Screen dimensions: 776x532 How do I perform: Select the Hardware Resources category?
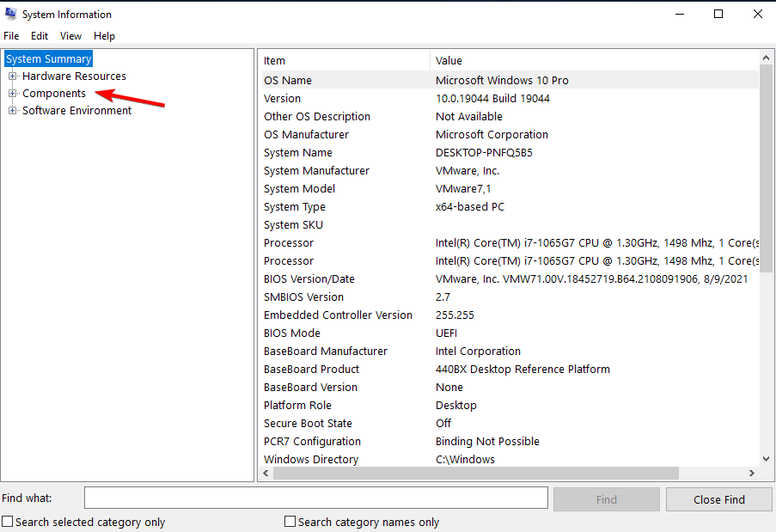pyautogui.click(x=74, y=76)
